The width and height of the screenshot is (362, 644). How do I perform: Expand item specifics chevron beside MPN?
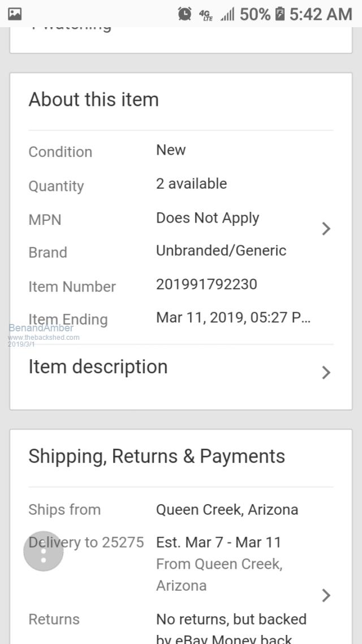tap(326, 229)
